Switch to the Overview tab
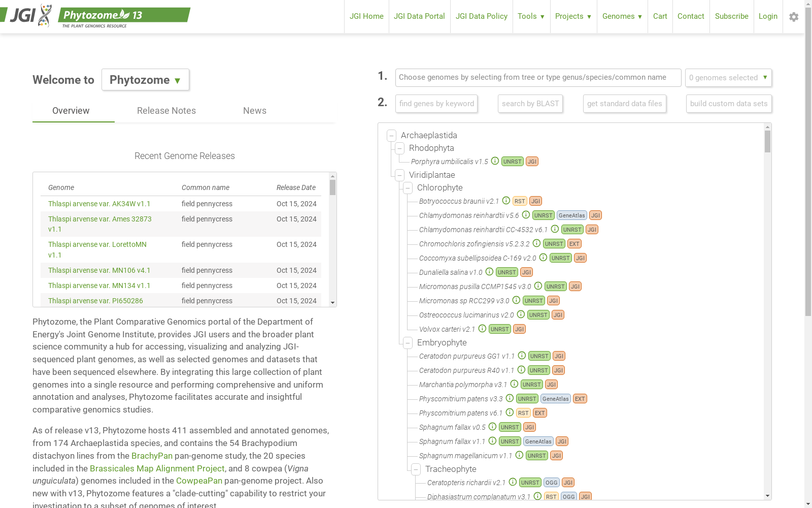 pos(71,111)
